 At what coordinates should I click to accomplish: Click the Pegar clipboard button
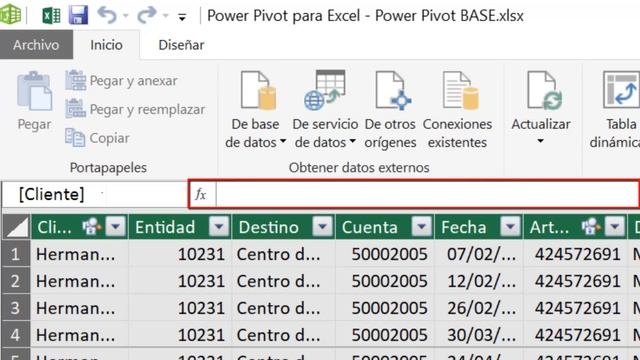click(34, 101)
